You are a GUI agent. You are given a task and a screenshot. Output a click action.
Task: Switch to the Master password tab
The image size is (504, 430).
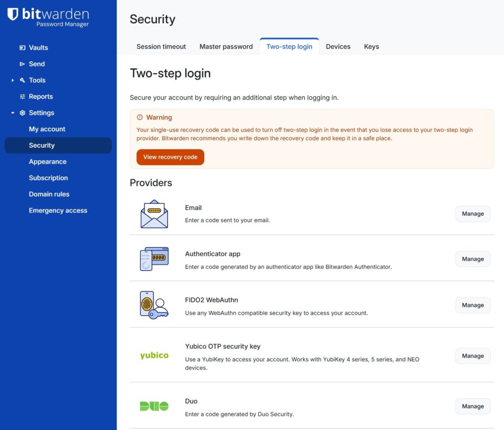[226, 47]
